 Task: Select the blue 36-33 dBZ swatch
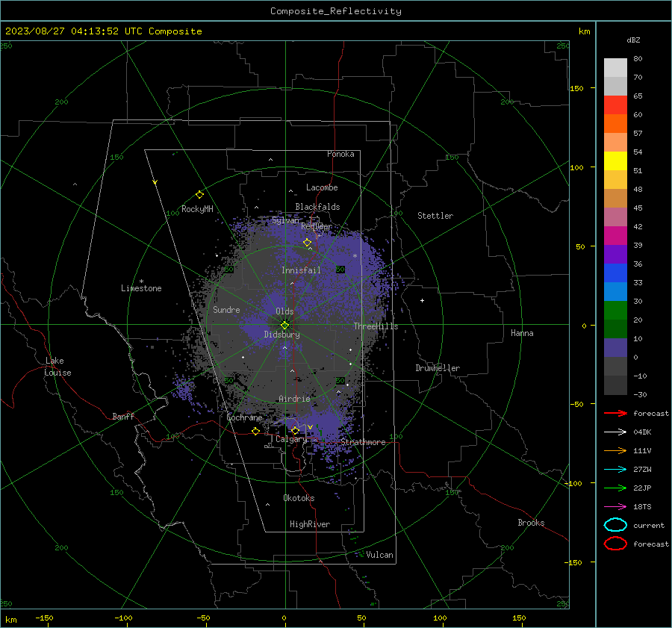point(615,273)
